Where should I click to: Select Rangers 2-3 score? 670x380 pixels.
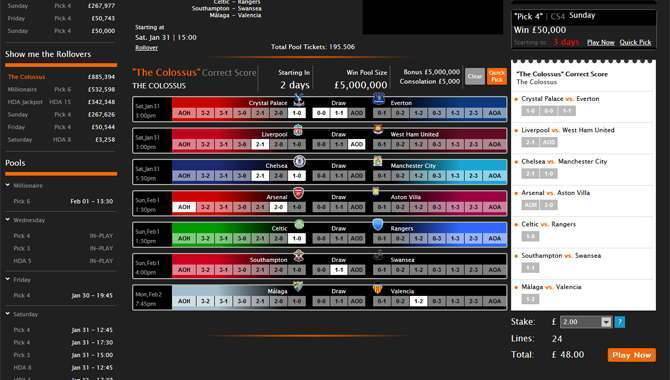tap(473, 239)
